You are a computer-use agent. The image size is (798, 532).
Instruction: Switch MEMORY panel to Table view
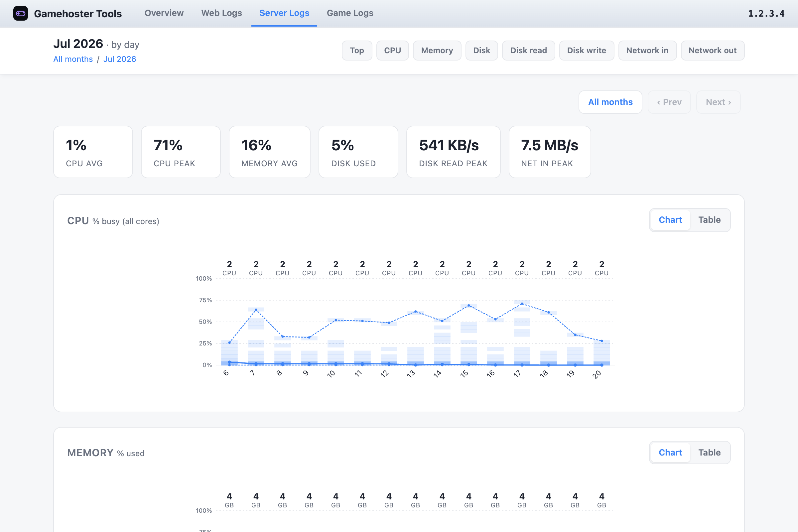[x=709, y=453]
